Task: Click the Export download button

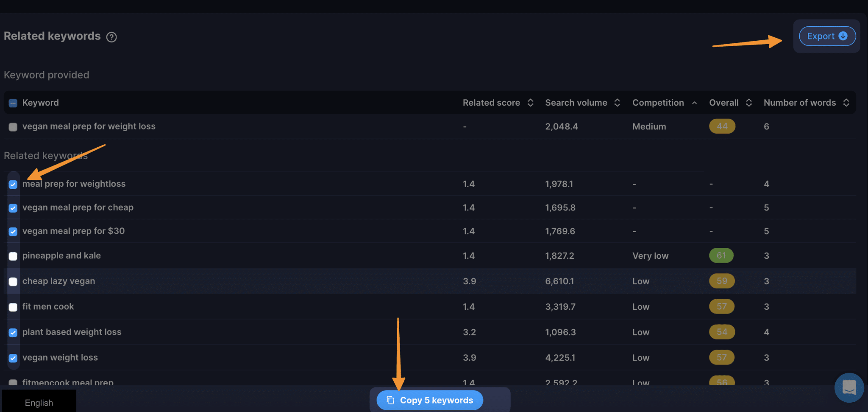Action: pyautogui.click(x=827, y=36)
